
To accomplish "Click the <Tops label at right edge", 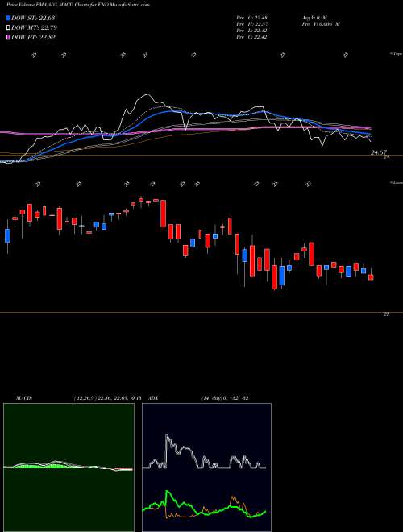I will pyautogui.click(x=397, y=54).
